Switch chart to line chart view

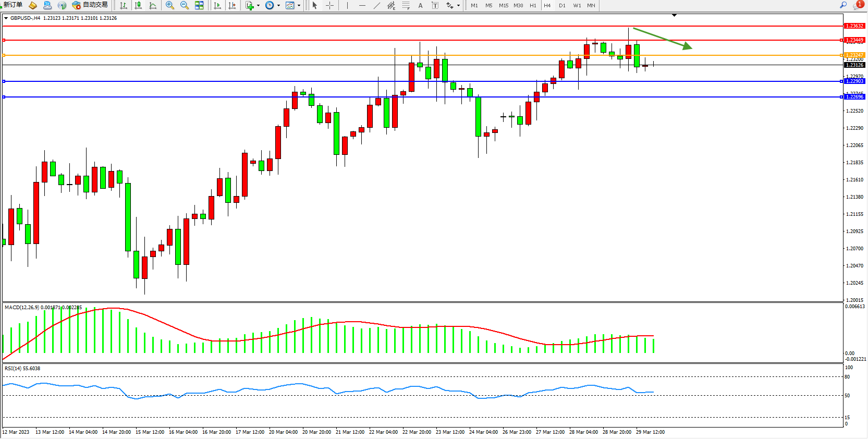tap(153, 5)
